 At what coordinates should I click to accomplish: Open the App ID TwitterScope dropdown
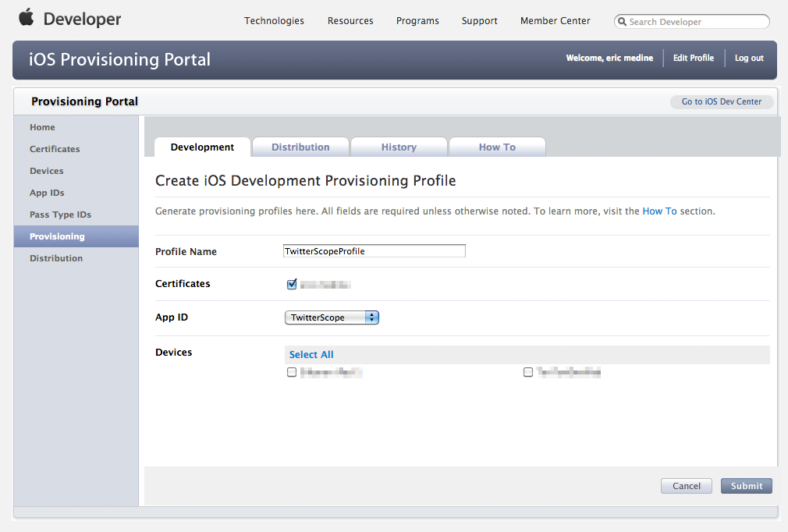coord(332,317)
